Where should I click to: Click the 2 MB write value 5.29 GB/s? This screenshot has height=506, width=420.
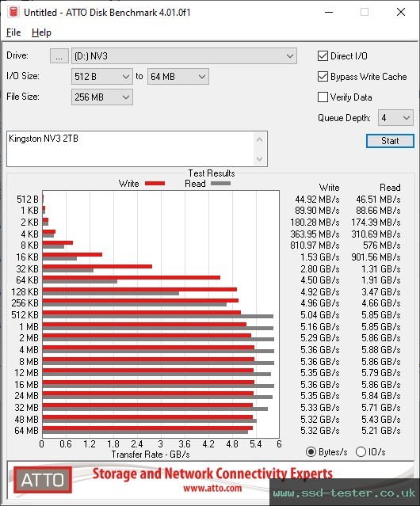pyautogui.click(x=320, y=338)
